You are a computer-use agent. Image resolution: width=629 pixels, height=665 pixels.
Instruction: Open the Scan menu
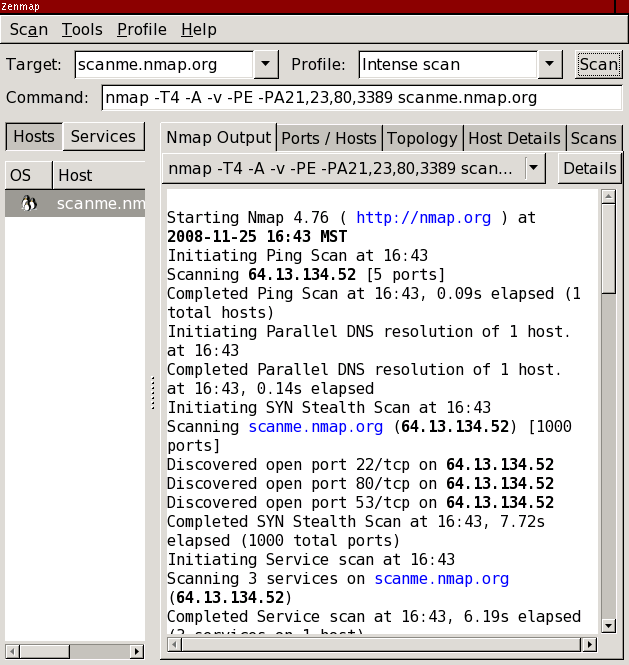point(28,30)
